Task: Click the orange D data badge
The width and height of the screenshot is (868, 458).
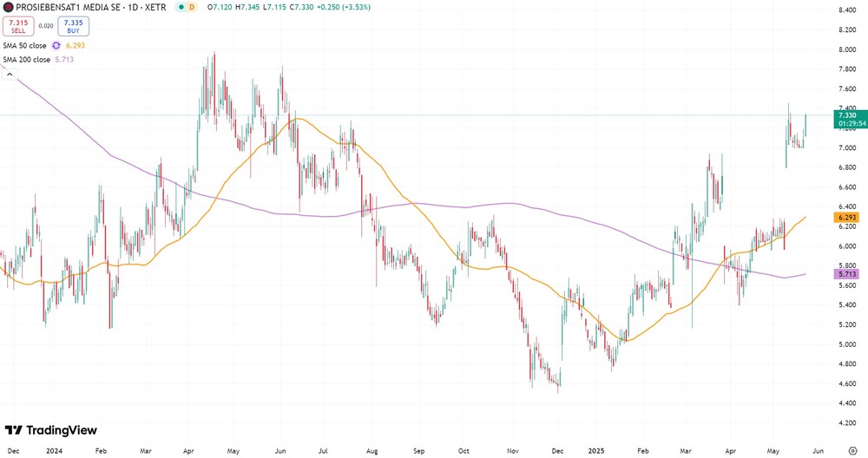Action: click(x=192, y=7)
